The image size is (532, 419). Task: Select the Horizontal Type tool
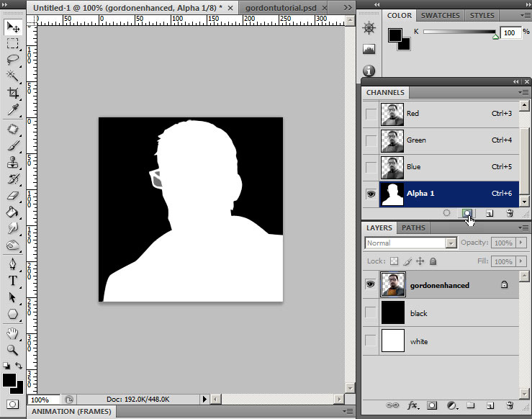pyautogui.click(x=13, y=281)
